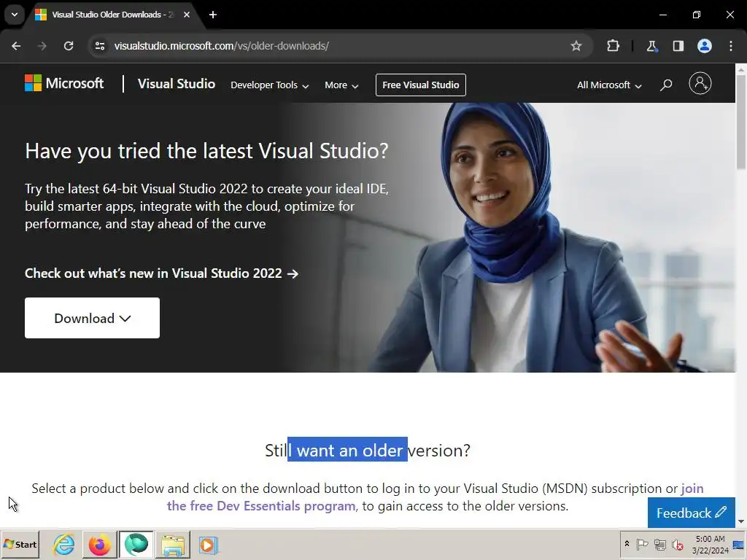The height and width of the screenshot is (560, 747).
Task: Click the scrollbar down arrow
Action: click(x=741, y=522)
